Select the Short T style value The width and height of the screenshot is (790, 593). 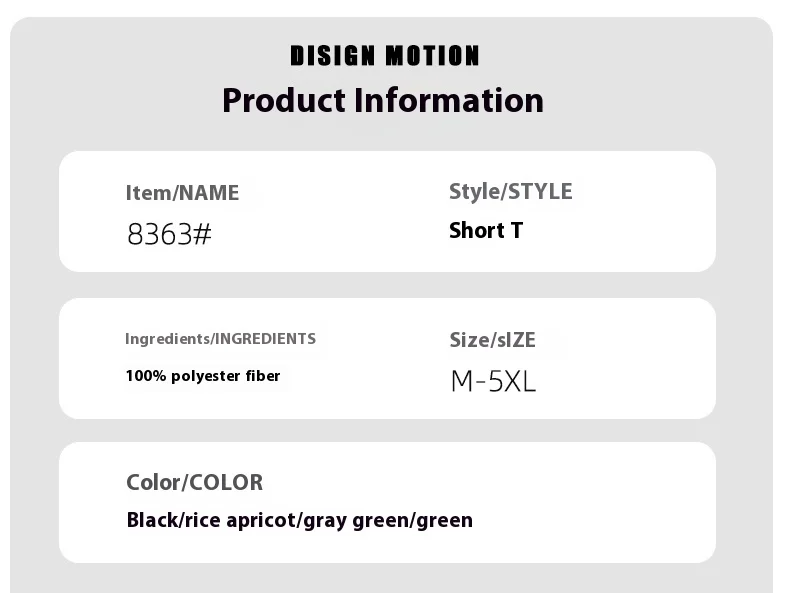coord(485,231)
